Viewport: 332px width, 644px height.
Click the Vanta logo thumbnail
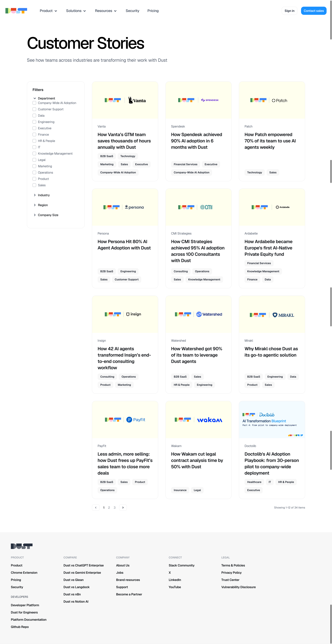pos(137,100)
